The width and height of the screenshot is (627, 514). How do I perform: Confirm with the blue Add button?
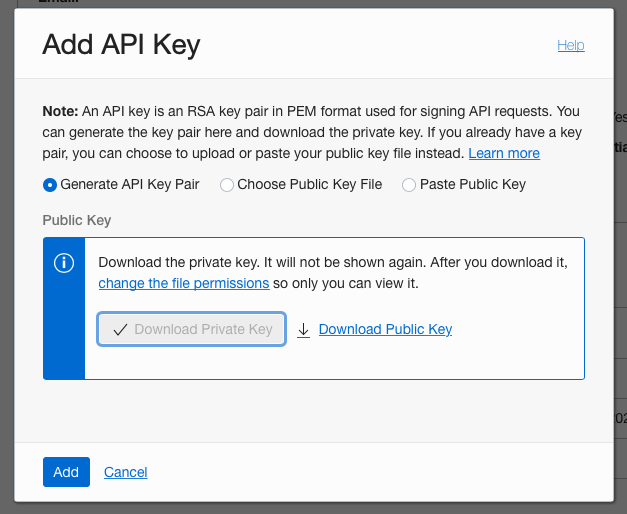[66, 472]
